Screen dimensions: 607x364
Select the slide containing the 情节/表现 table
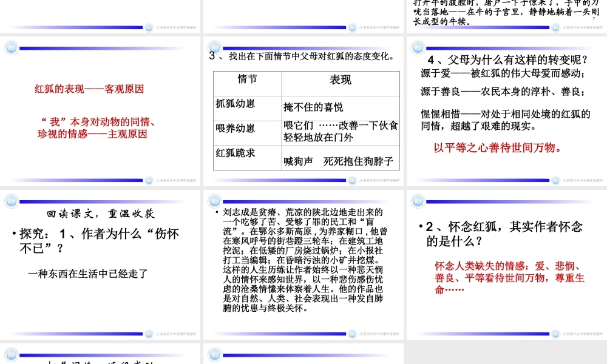(x=303, y=111)
